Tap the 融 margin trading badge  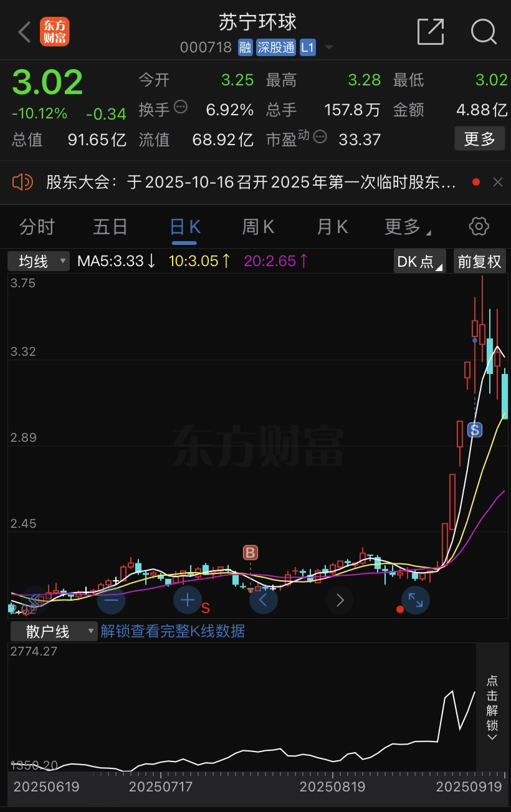point(246,47)
